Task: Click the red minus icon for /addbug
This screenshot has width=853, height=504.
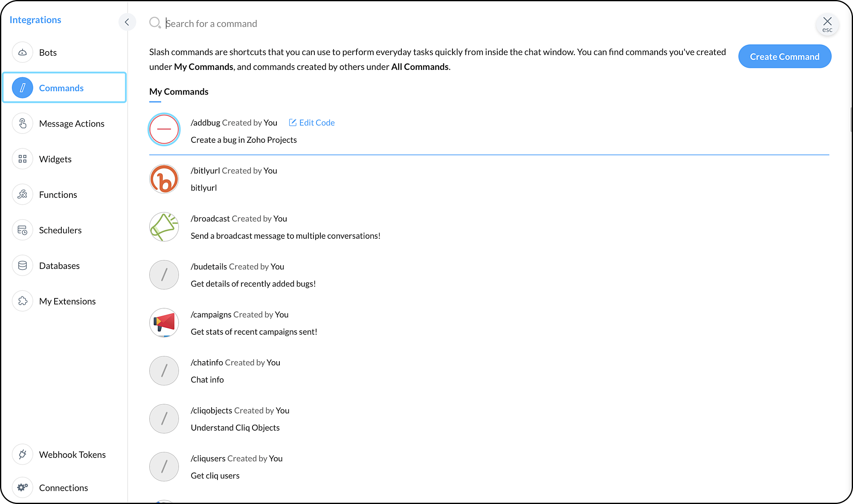Action: 164,129
